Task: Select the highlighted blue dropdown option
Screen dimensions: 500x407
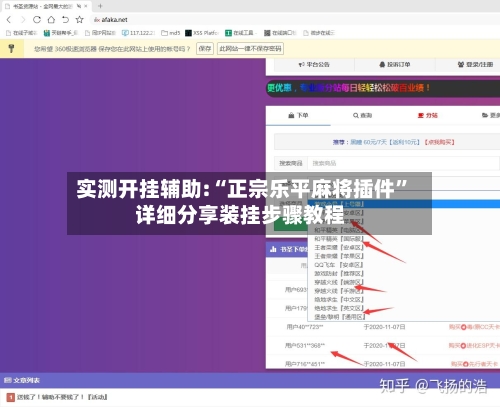Action: click(404, 204)
